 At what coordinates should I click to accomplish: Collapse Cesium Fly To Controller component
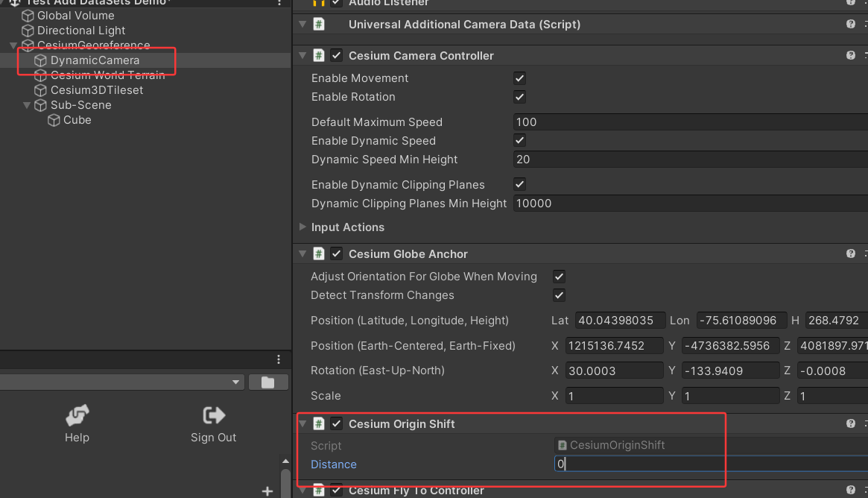(302, 491)
